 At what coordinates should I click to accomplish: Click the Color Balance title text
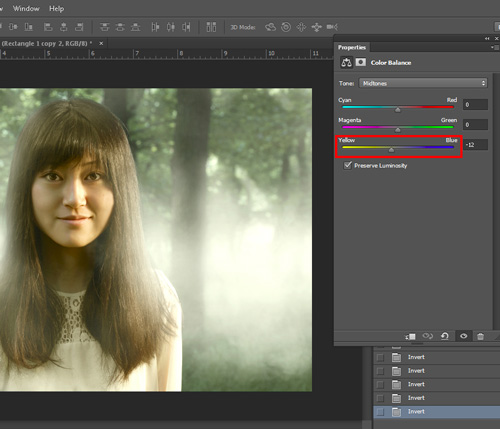pos(391,63)
